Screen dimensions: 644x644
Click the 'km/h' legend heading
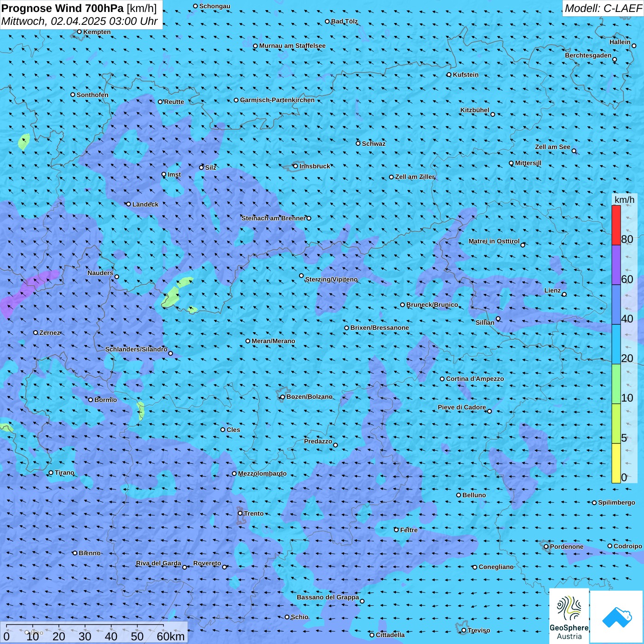[x=624, y=200]
